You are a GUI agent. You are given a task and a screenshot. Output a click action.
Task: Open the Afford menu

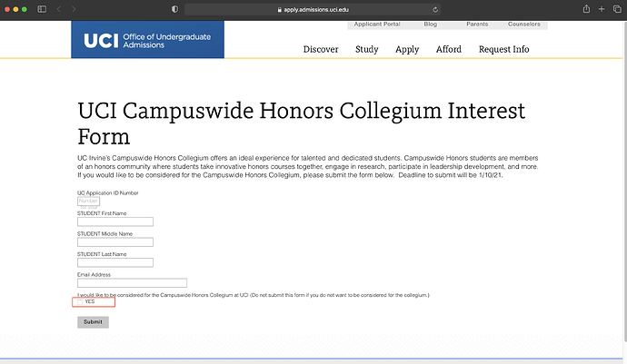click(449, 49)
